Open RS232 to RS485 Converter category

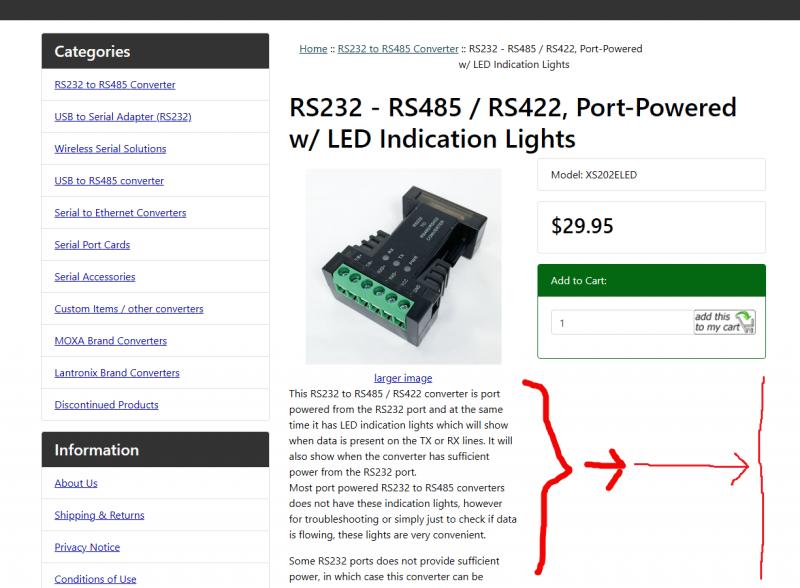(x=115, y=85)
